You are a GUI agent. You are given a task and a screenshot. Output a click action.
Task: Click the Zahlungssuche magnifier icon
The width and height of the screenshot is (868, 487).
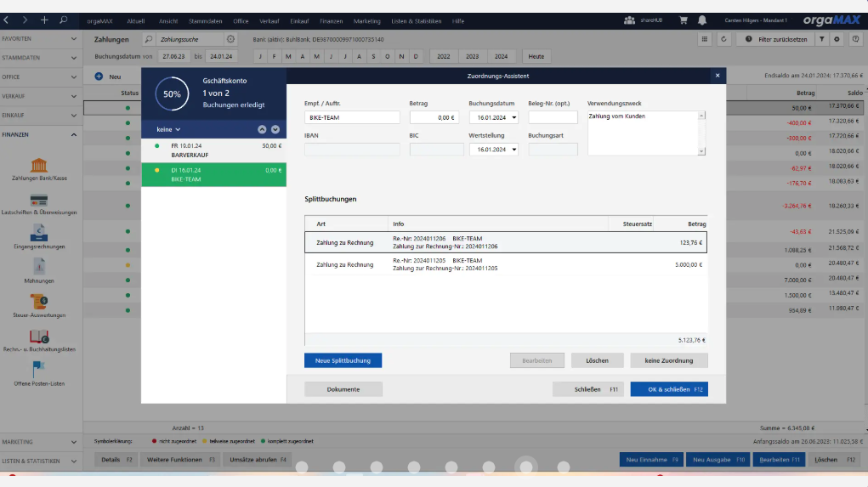pos(149,39)
